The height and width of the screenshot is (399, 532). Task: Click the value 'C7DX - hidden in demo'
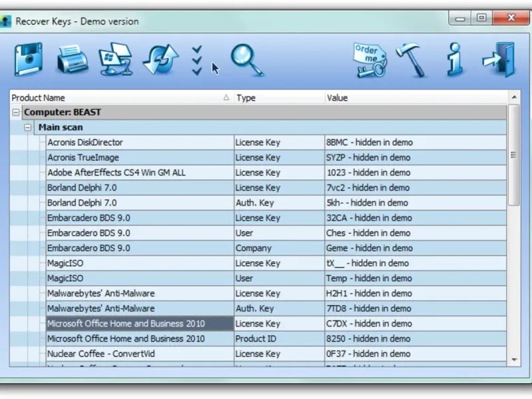point(369,324)
